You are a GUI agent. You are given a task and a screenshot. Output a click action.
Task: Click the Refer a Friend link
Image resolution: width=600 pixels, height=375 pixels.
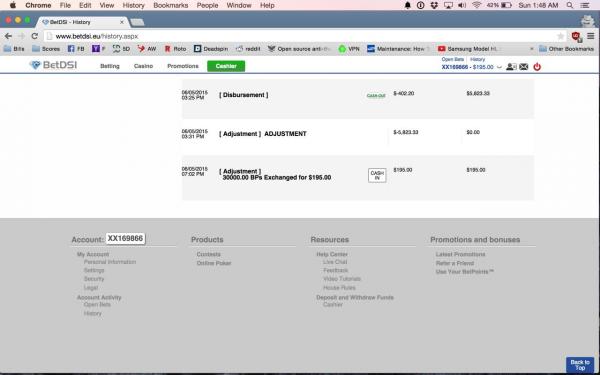[x=455, y=263]
